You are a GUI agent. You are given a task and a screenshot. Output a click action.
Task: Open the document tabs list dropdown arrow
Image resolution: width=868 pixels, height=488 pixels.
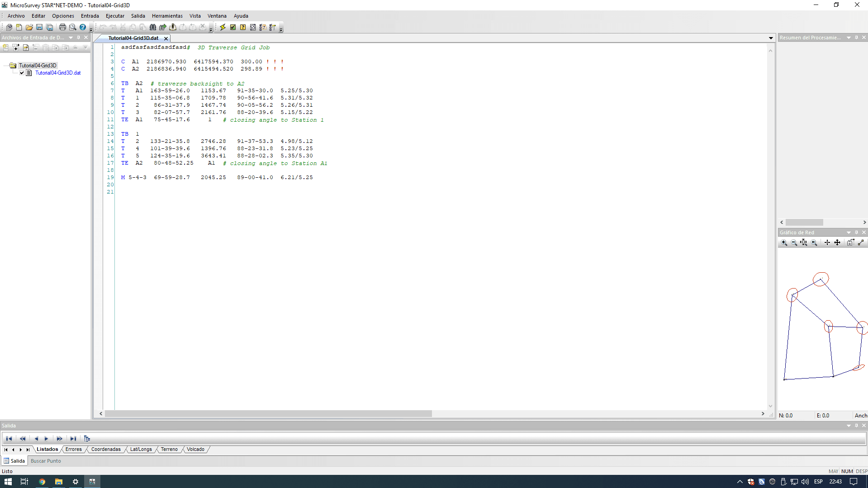coord(771,38)
